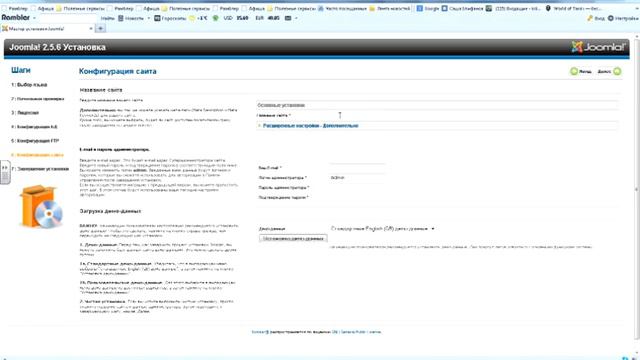The image size is (640, 360).
Task: Open the demo data English (GB) dropdown
Action: coord(382,229)
